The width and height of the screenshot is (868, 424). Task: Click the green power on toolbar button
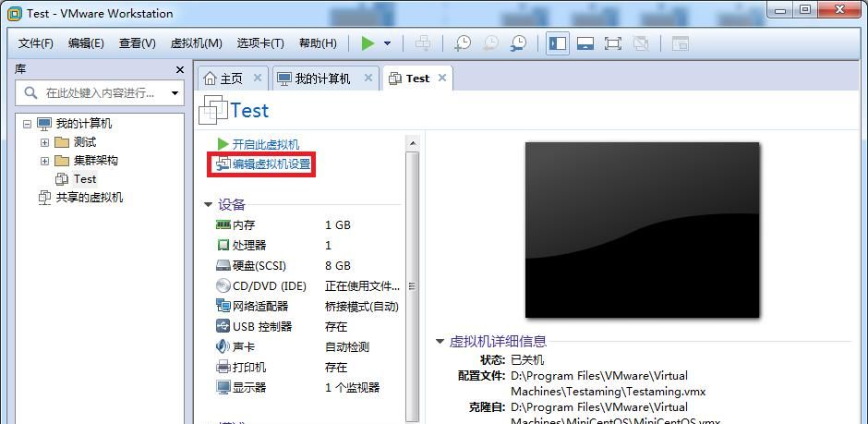(368, 43)
